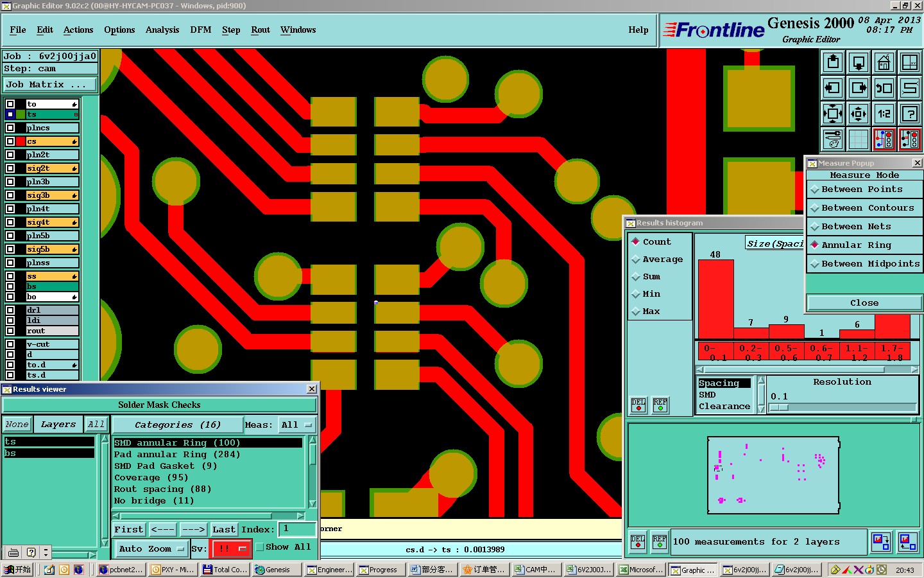Click the keyboard icon in floating language bar

tap(13, 552)
